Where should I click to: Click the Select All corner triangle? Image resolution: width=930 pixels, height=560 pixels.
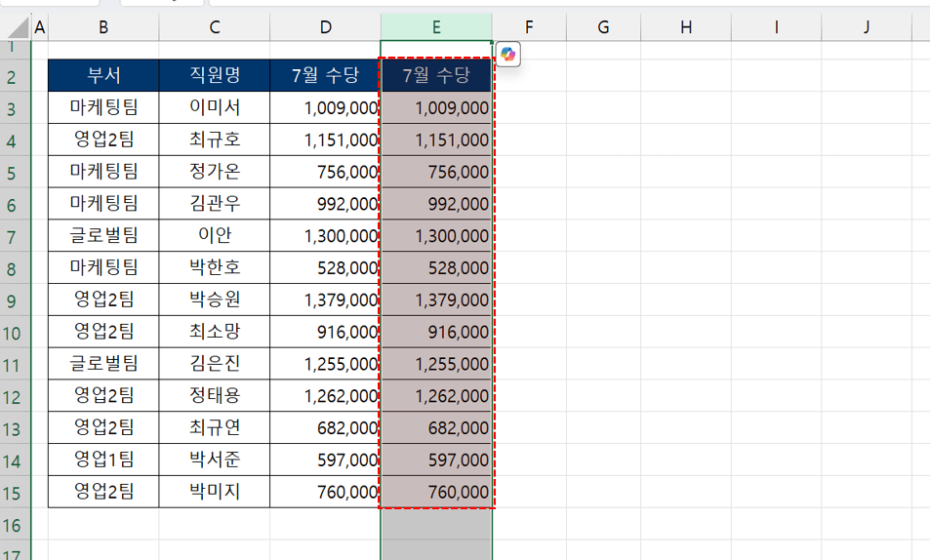point(16,28)
